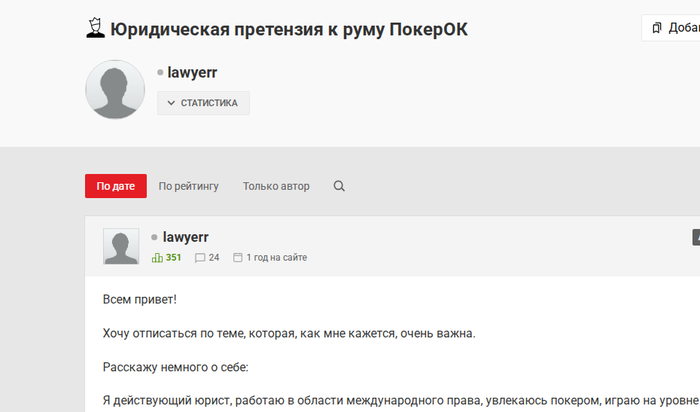Click the topic title Юридическая претензия к руму ПокерОК
Screen dimensions: 700x412
[x=289, y=29]
